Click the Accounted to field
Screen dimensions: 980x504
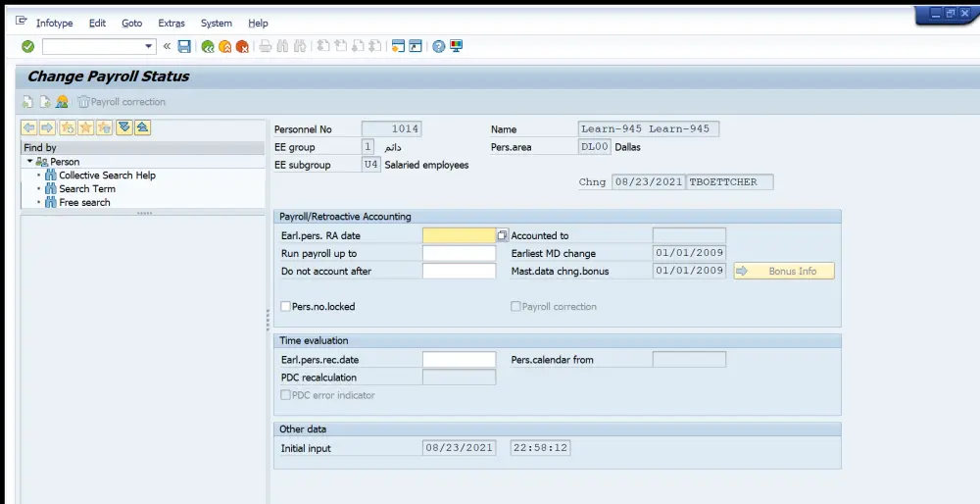tap(689, 235)
